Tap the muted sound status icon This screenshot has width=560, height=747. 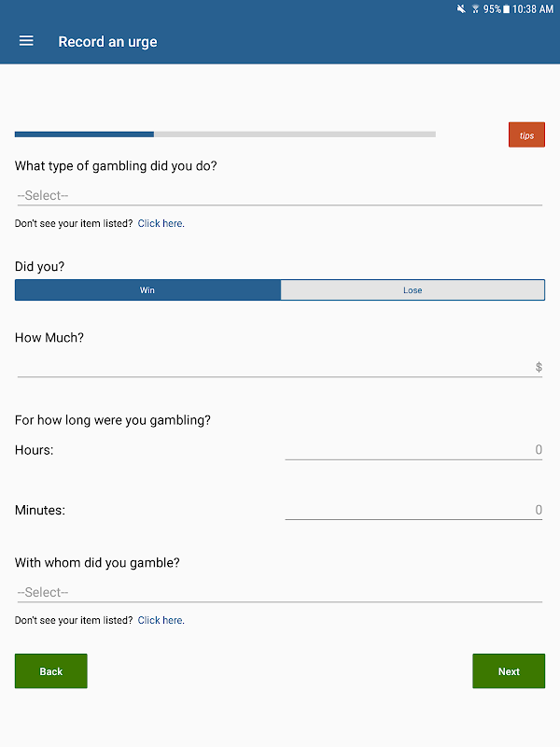tap(461, 9)
